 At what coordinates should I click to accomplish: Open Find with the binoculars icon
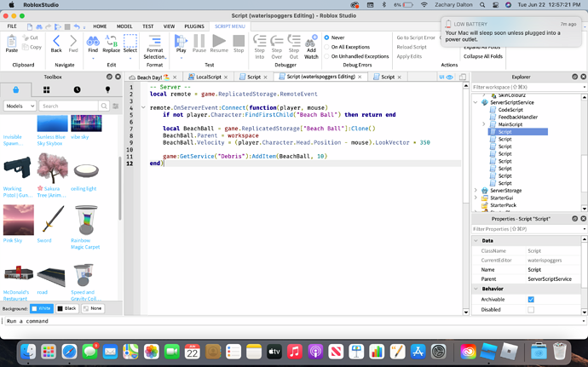(x=93, y=41)
